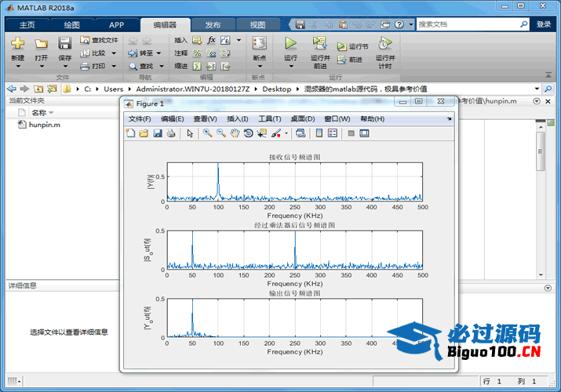Activate the Edit Plot arrow tool

(x=190, y=133)
